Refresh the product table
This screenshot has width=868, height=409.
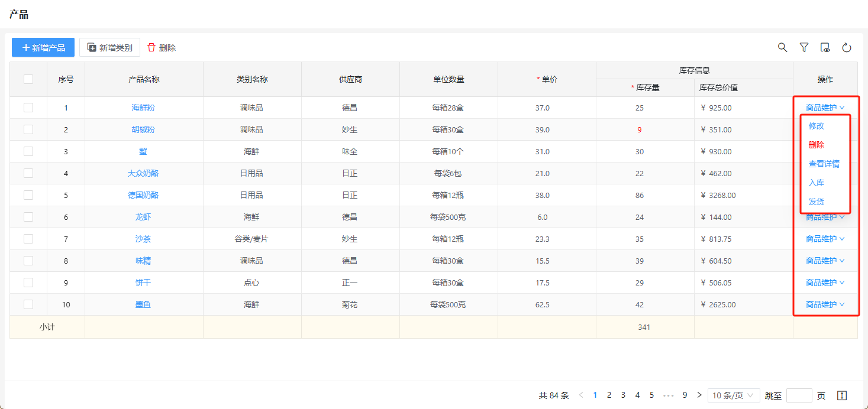click(847, 48)
